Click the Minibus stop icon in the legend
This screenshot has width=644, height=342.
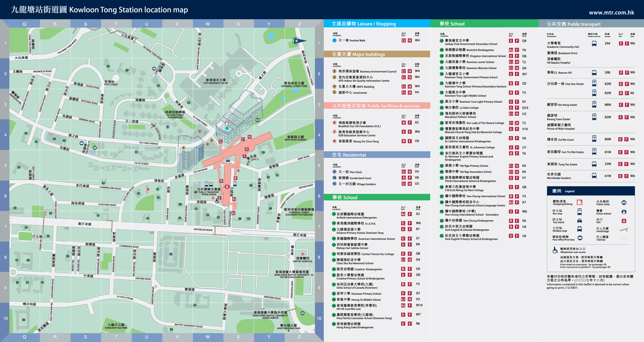click(579, 229)
